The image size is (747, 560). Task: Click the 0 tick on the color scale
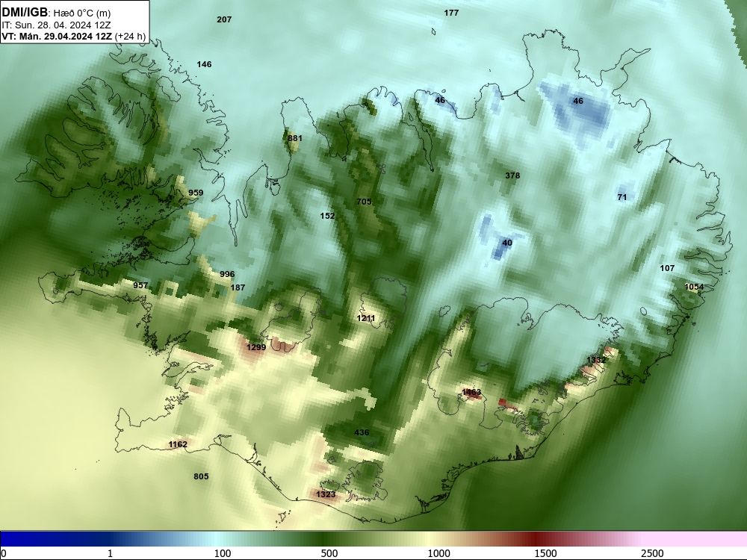4,553
